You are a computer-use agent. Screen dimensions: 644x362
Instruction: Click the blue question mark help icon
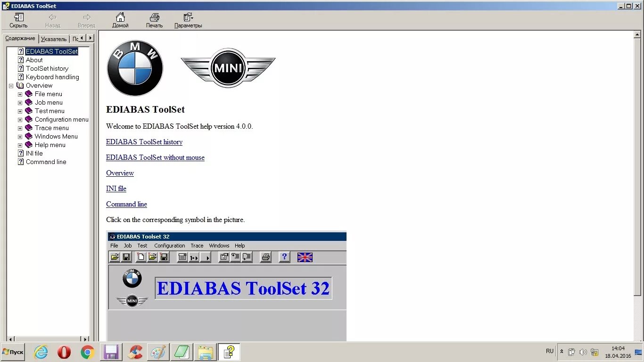click(284, 257)
